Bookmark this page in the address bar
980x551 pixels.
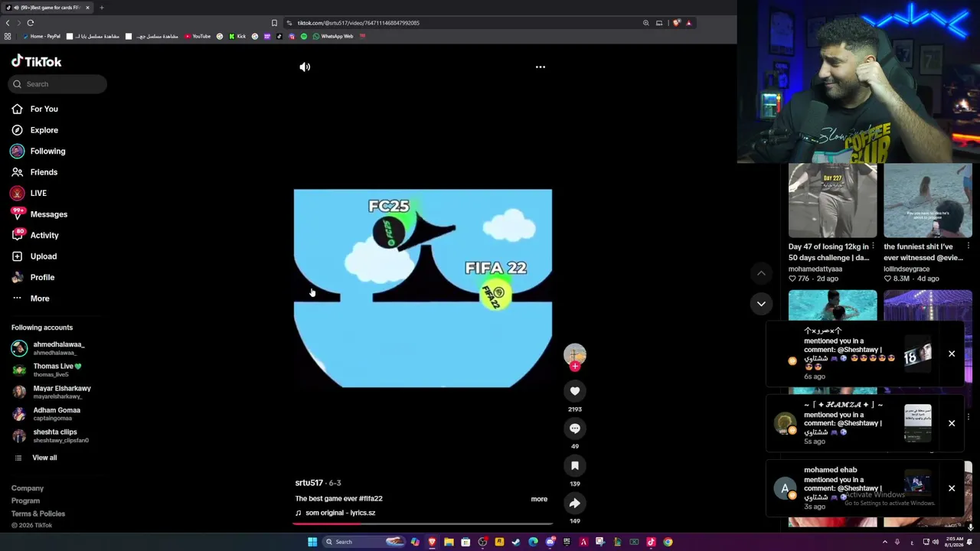tap(274, 23)
